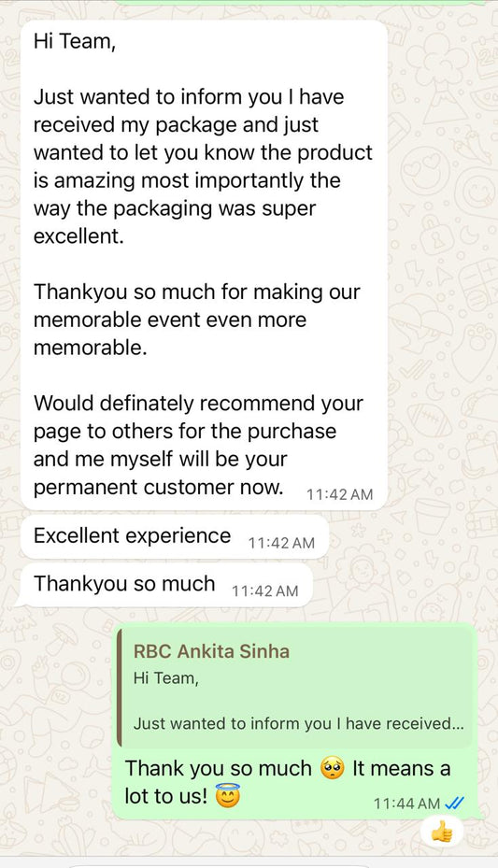Screen dimensions: 498x868
Task: Tap the "Hi Team," line in quoted preview
Action: click(x=166, y=678)
